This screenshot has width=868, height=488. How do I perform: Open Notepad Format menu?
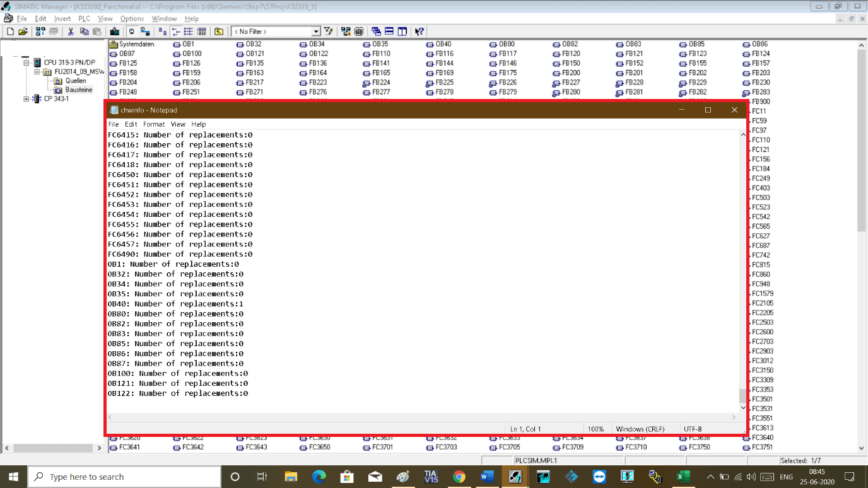(x=154, y=124)
